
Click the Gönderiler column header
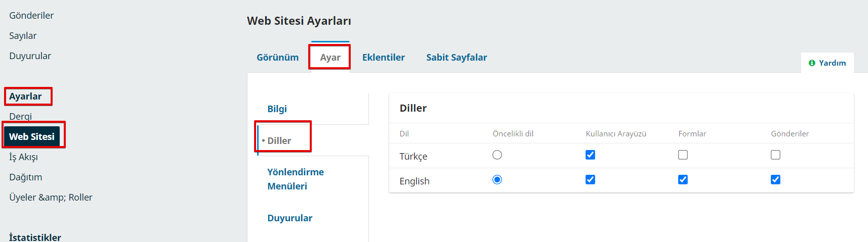[x=790, y=134]
